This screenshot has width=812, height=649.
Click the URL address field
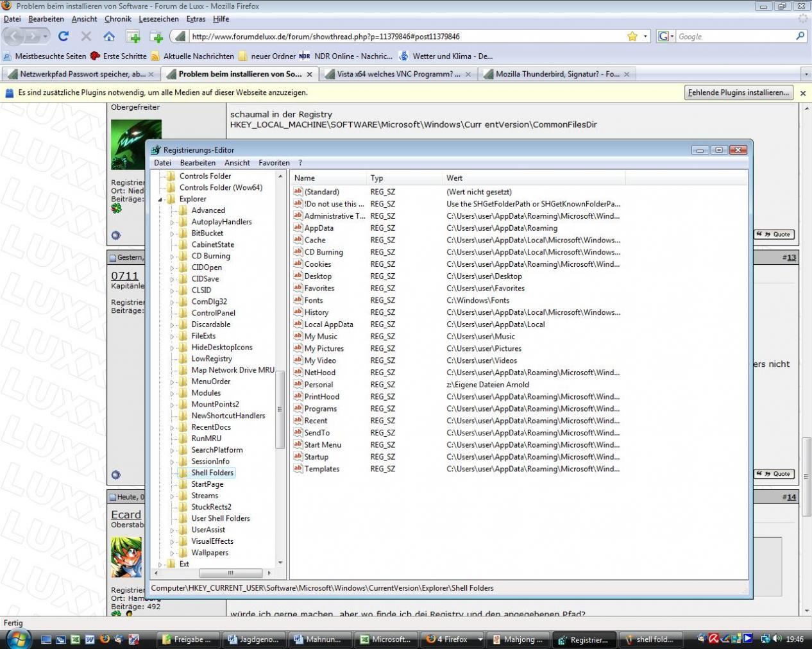(x=407, y=37)
